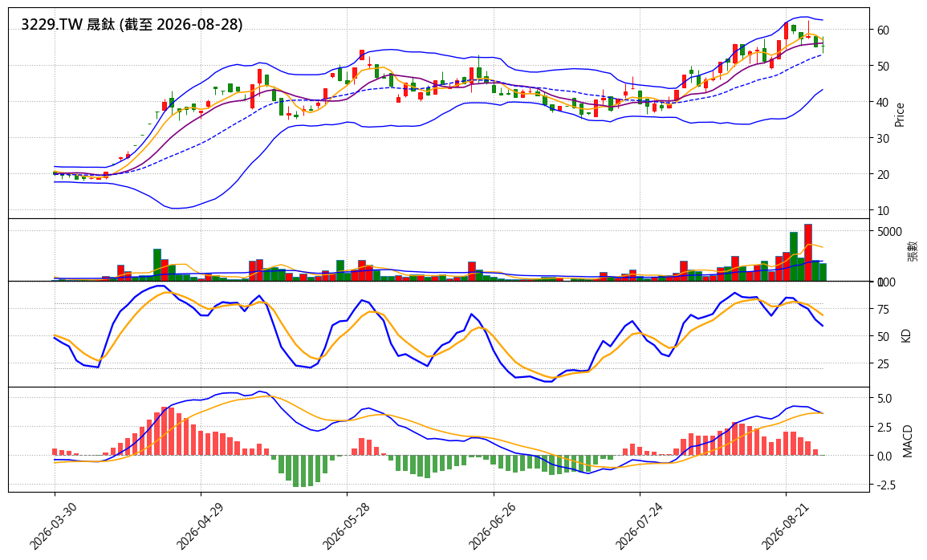
Task: Click the '20' tick on the Price axis
Action: [x=883, y=174]
